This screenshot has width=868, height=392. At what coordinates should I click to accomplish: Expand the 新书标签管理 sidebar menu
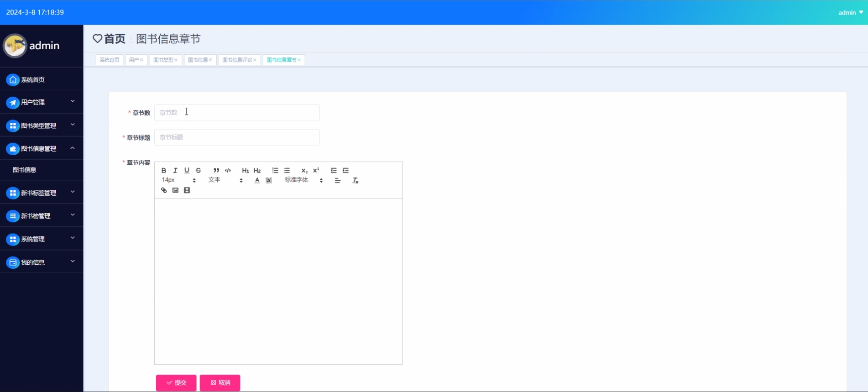coord(42,193)
